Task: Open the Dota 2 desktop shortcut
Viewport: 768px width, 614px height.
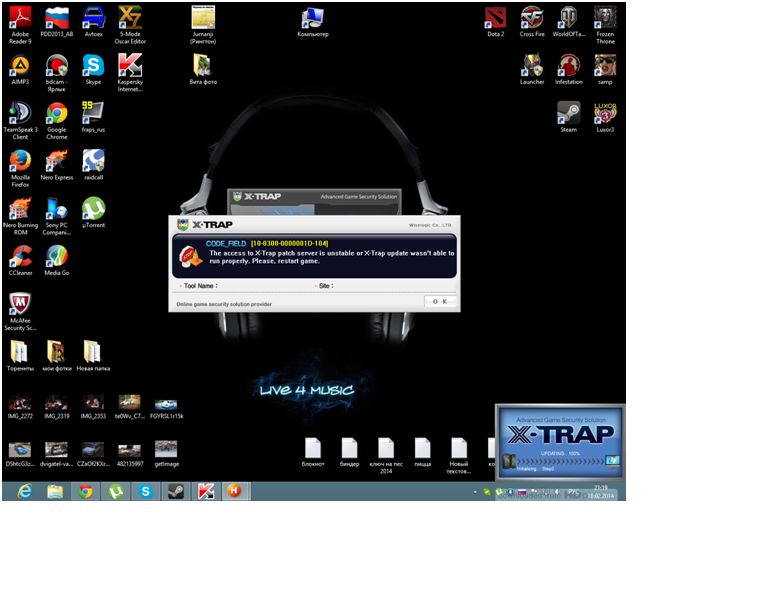Action: 495,18
